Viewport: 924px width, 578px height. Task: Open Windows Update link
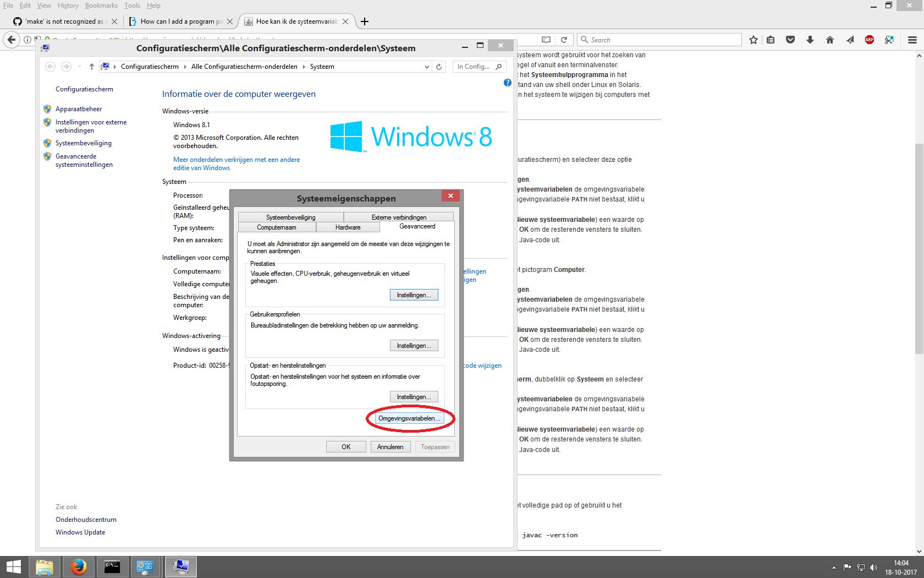80,532
